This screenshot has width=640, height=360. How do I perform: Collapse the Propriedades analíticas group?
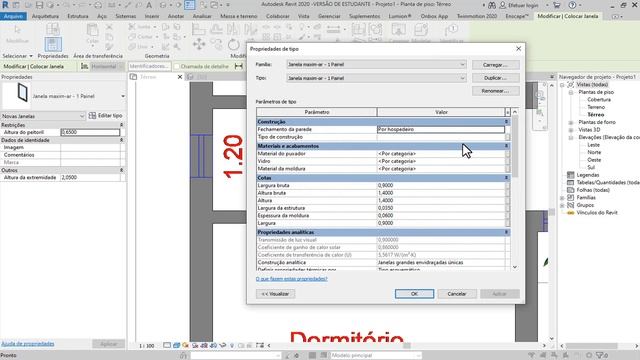[x=507, y=232]
